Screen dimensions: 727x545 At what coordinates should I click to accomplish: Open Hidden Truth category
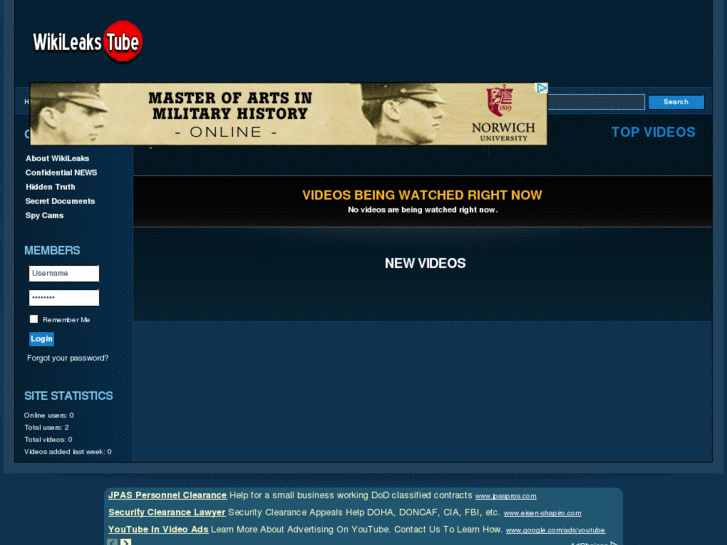click(50, 187)
